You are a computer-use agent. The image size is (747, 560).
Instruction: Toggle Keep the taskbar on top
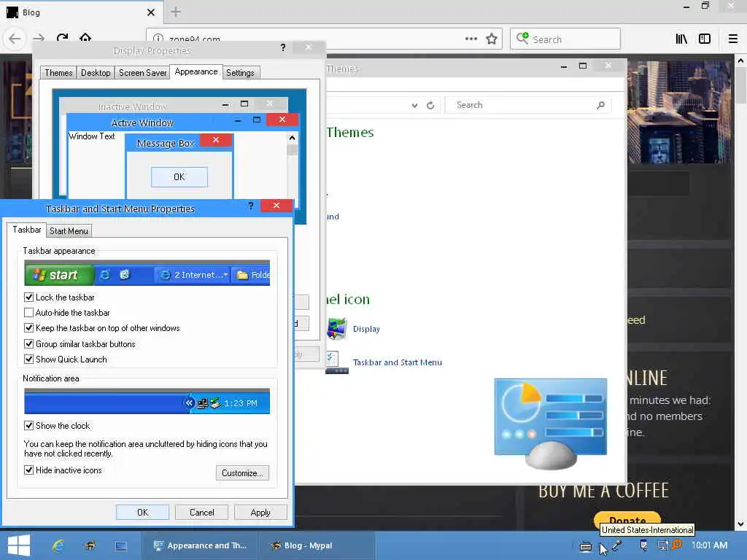click(x=28, y=328)
